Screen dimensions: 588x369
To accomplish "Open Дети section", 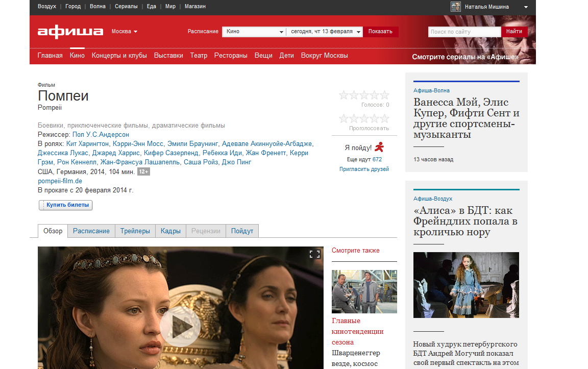I will 286,56.
